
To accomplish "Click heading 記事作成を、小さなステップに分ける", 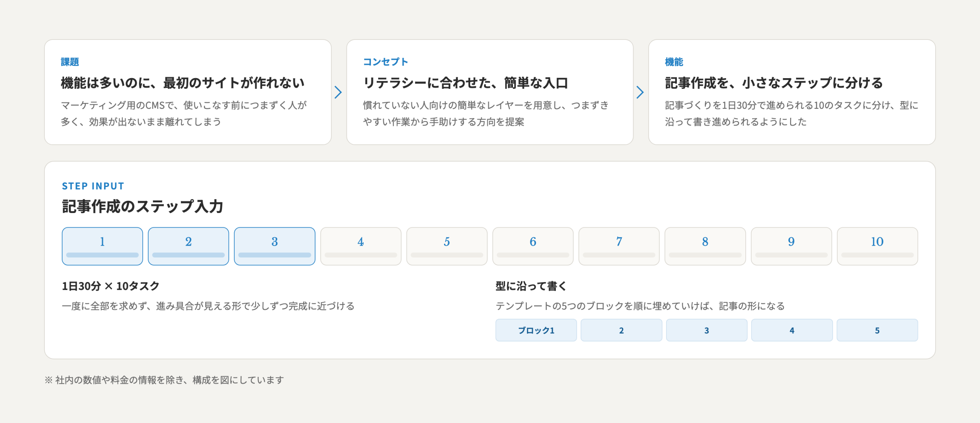I will click(774, 83).
